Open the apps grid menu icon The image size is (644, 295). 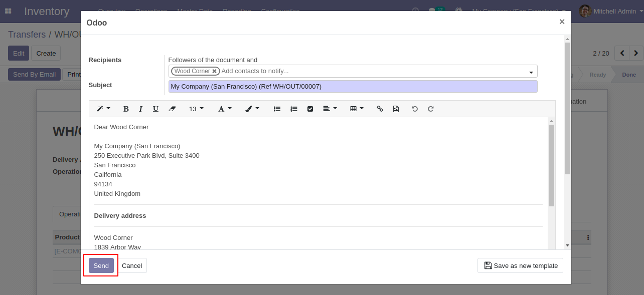[8, 11]
